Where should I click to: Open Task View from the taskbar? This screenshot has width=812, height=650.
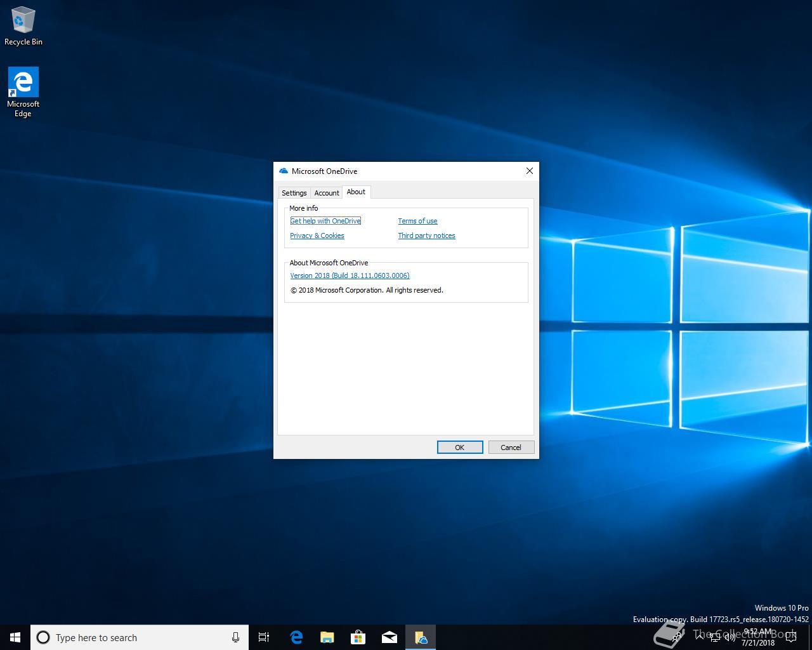pos(264,637)
